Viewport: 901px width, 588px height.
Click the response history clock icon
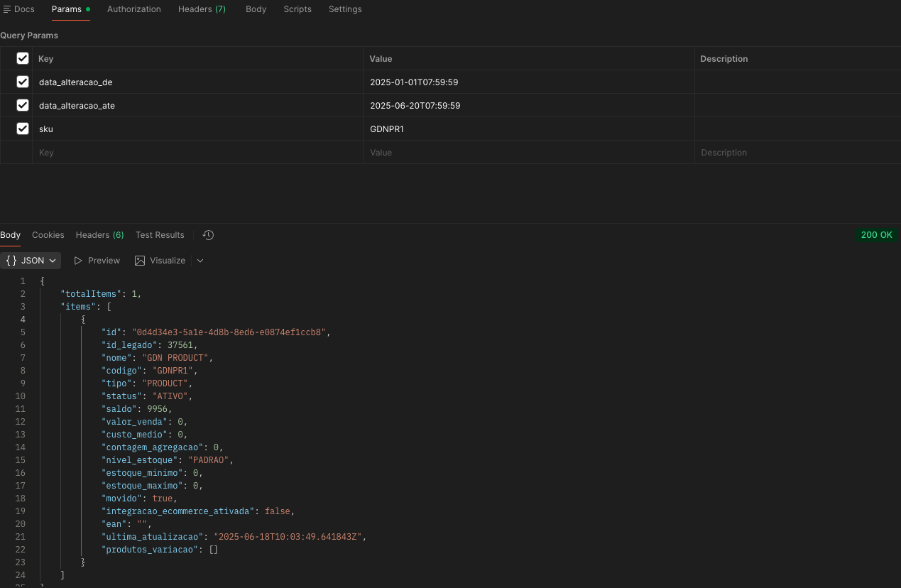(208, 235)
